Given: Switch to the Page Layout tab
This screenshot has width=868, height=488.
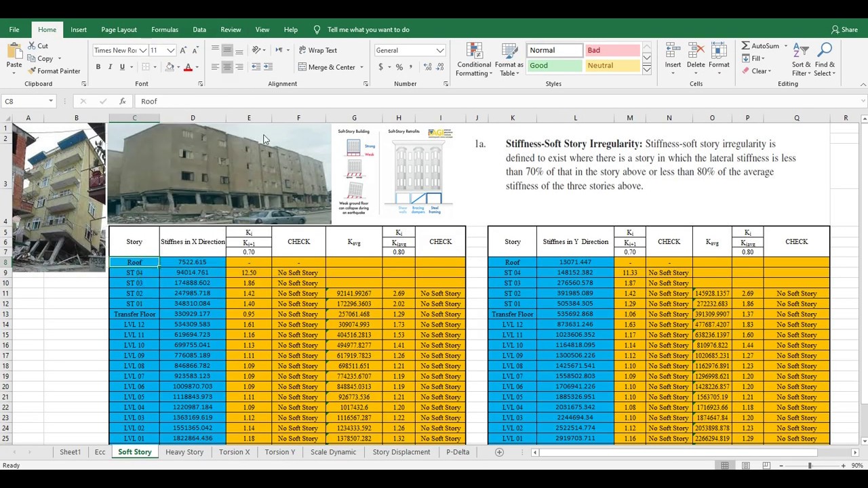Looking at the screenshot, I should click(119, 30).
